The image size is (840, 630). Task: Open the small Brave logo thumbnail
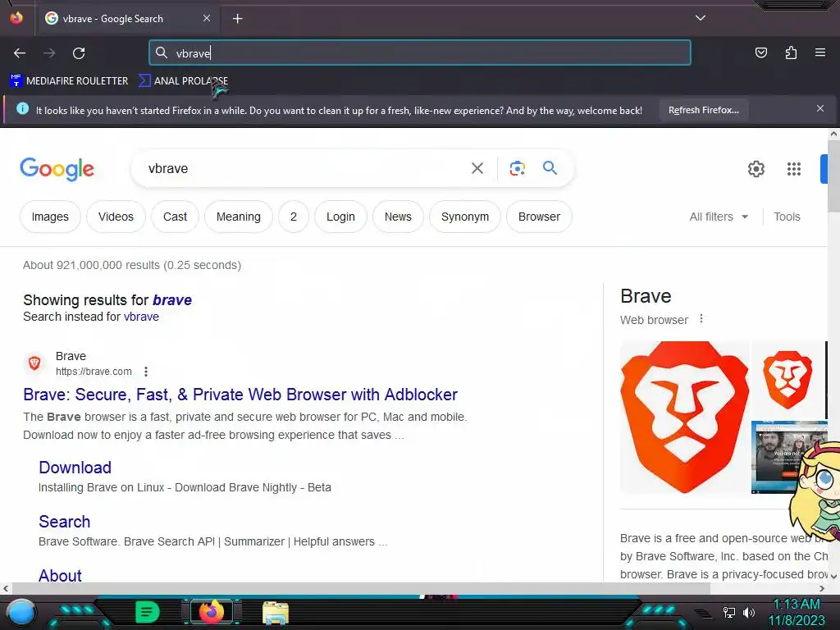point(787,380)
